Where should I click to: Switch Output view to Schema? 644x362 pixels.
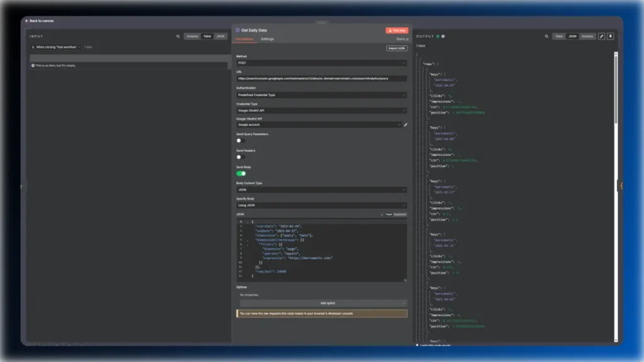(587, 36)
